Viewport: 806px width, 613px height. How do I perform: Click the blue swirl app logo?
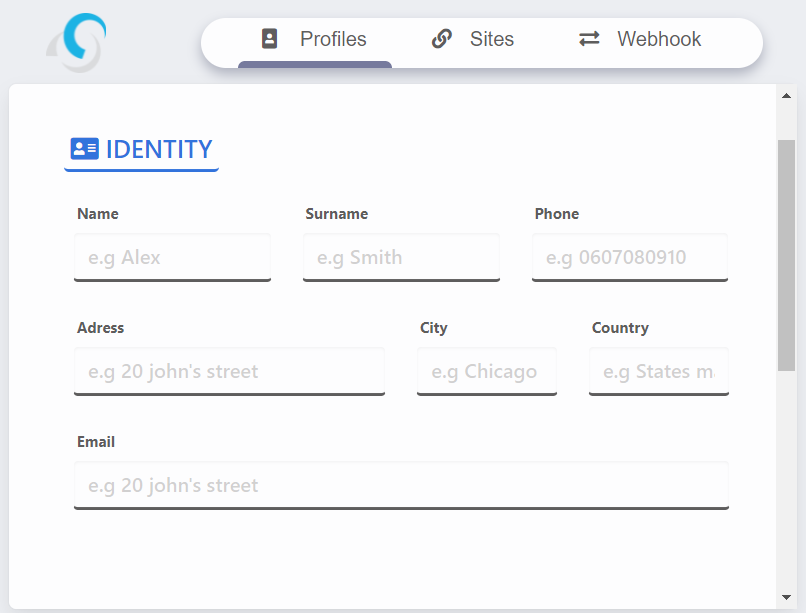(78, 42)
